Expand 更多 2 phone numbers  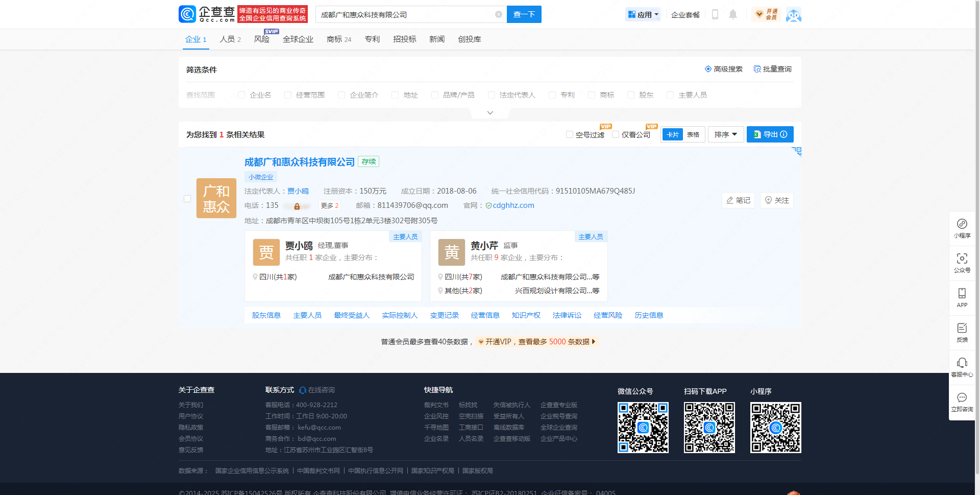click(330, 205)
